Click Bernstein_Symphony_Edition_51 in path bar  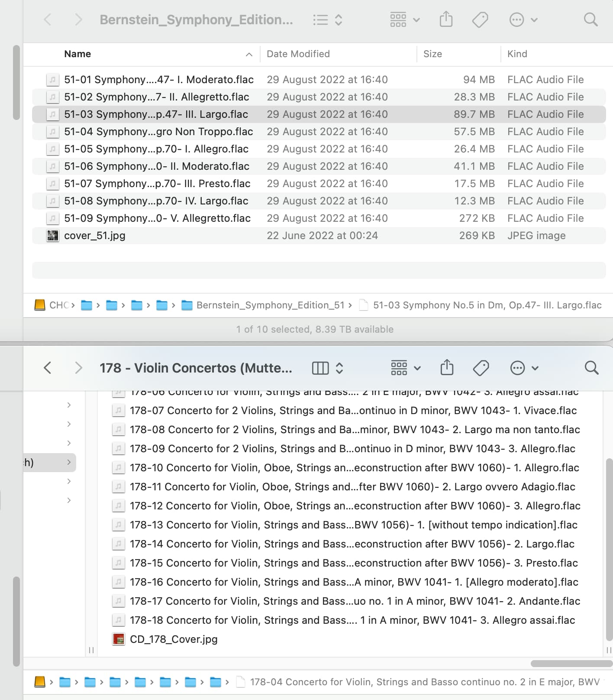click(270, 305)
